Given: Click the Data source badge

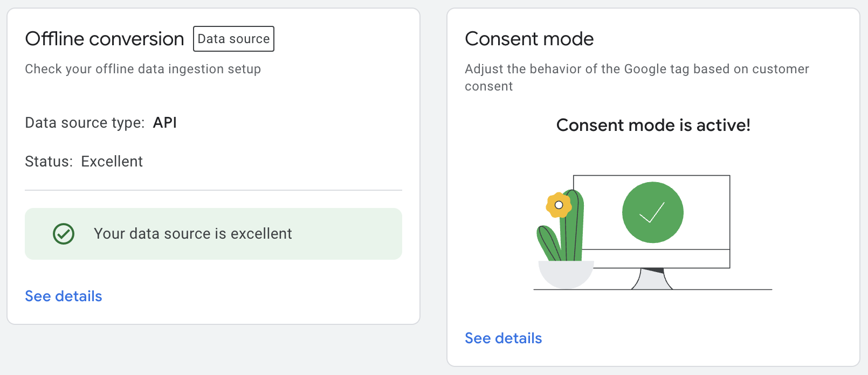Looking at the screenshot, I should click(x=233, y=39).
